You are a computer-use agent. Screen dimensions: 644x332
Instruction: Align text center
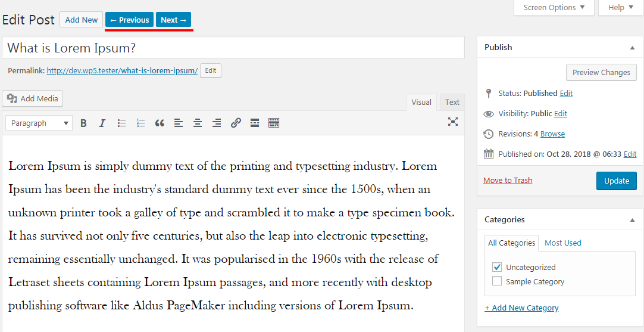(198, 123)
